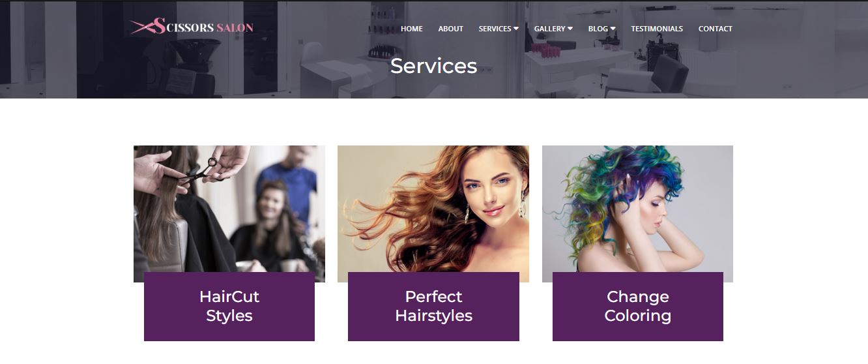The height and width of the screenshot is (364, 868).
Task: Go to the About page
Action: [x=450, y=29]
